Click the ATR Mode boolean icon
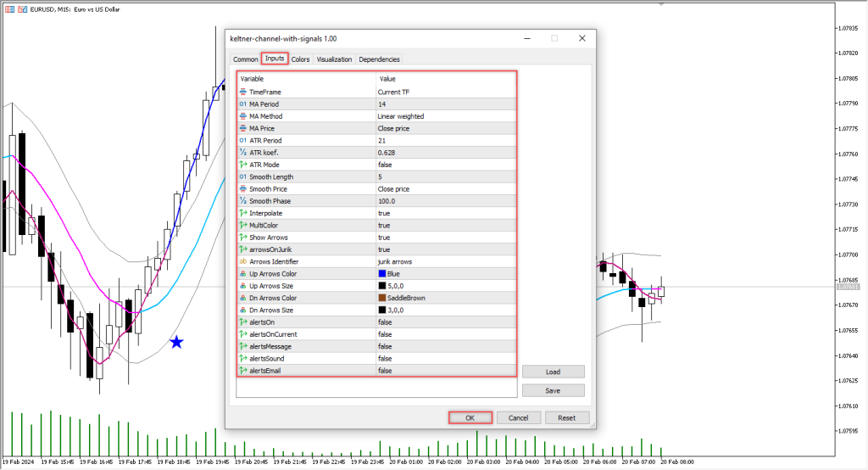 point(243,165)
